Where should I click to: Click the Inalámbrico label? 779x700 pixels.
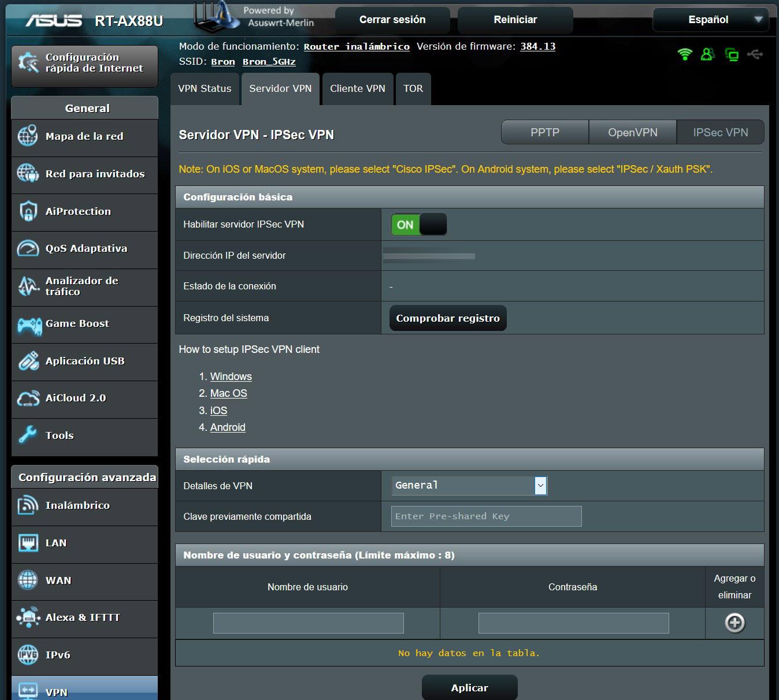click(x=77, y=505)
